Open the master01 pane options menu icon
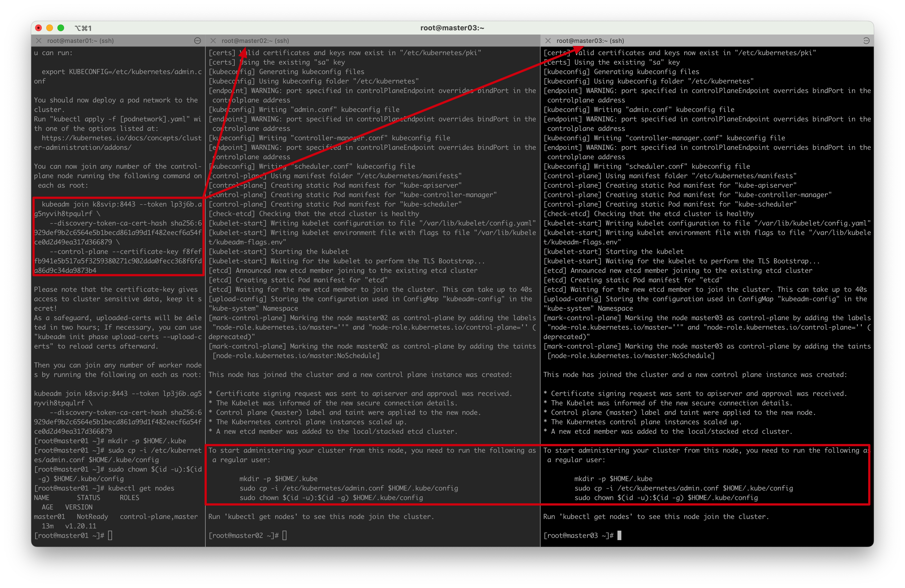The image size is (905, 588). [197, 41]
